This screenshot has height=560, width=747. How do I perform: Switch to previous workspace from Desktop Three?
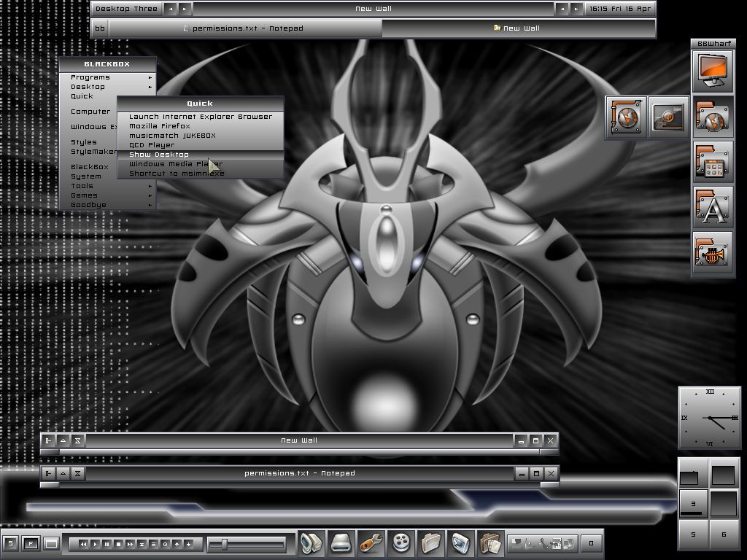pos(171,9)
